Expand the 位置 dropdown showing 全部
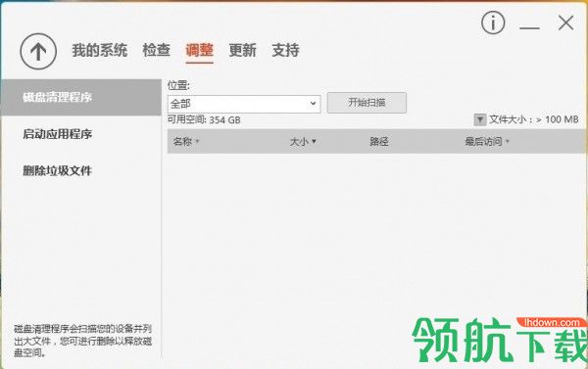The image size is (588, 369). [244, 104]
